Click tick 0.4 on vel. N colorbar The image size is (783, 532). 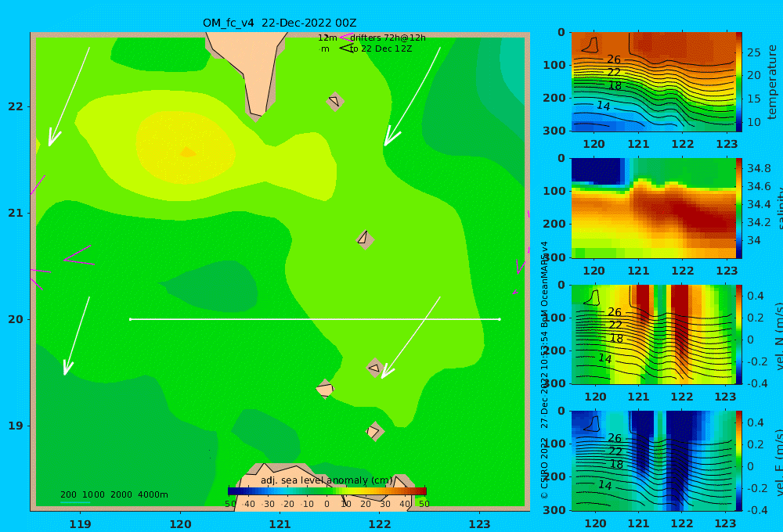point(756,296)
